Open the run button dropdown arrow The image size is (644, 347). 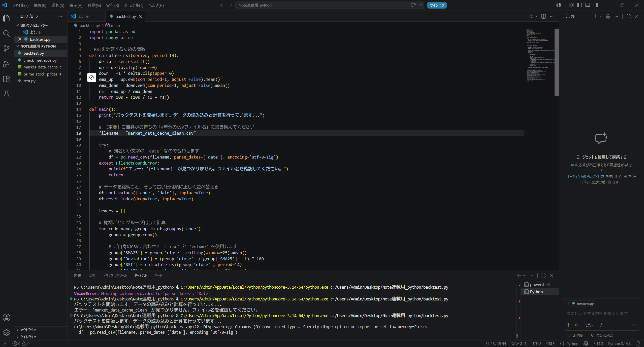536,16
